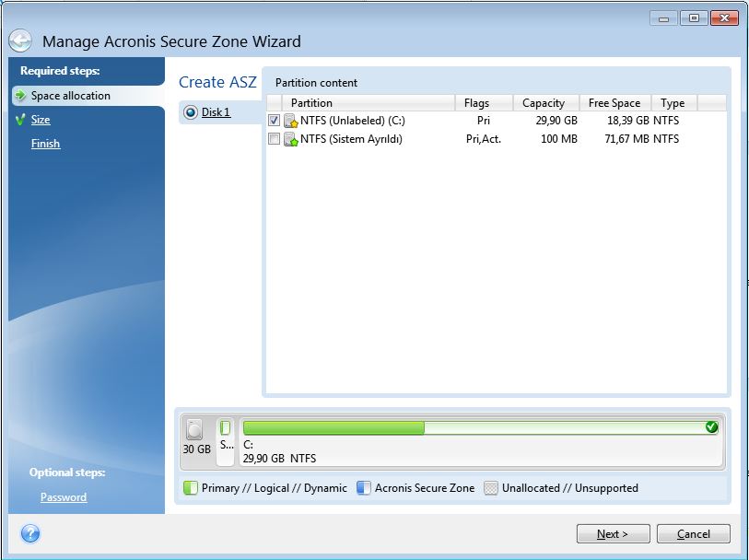This screenshot has width=749, height=560.
Task: Click the green arrow beside Space allocation
Action: [x=20, y=95]
